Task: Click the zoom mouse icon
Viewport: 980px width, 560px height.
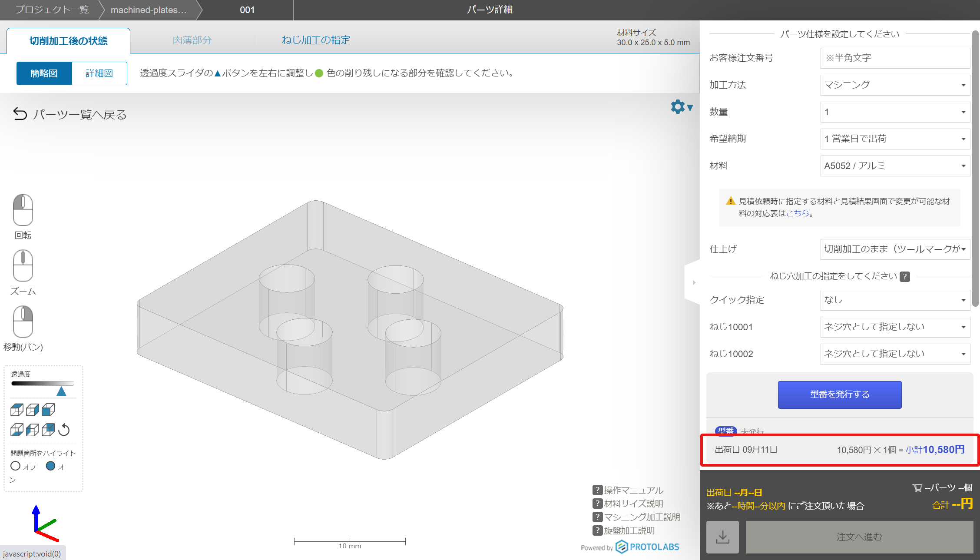Action: pyautogui.click(x=23, y=265)
